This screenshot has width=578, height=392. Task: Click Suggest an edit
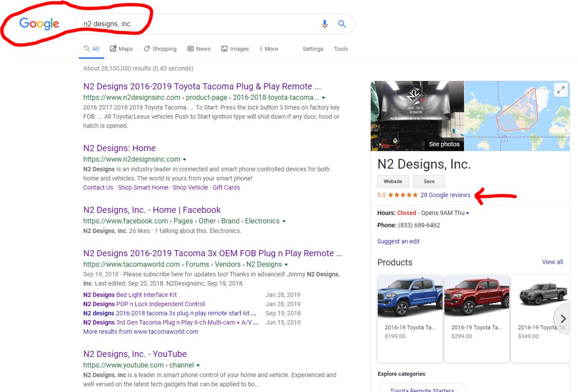399,241
